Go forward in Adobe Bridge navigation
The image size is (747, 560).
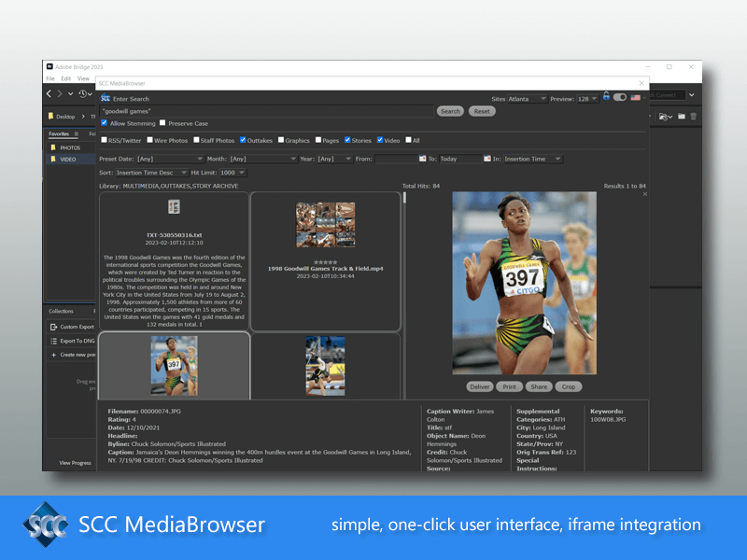[x=60, y=94]
